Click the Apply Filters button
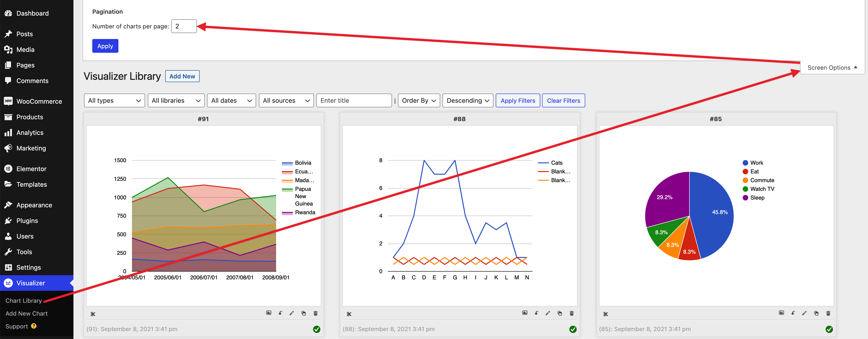This screenshot has width=868, height=339. [518, 100]
